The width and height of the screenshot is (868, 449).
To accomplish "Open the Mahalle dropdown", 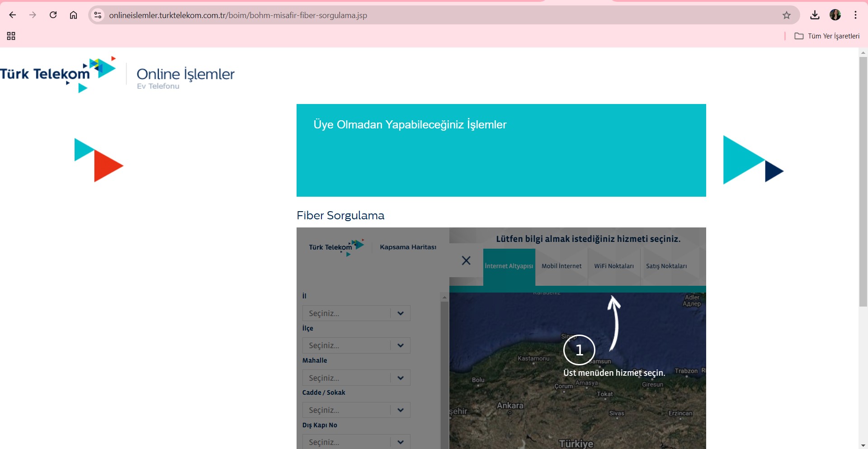I will pyautogui.click(x=356, y=378).
